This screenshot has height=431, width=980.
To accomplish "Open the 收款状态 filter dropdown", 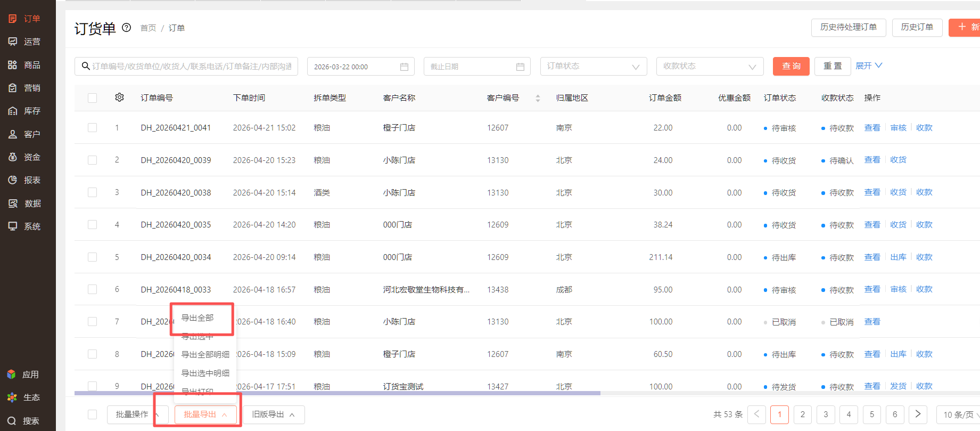I will [x=710, y=67].
